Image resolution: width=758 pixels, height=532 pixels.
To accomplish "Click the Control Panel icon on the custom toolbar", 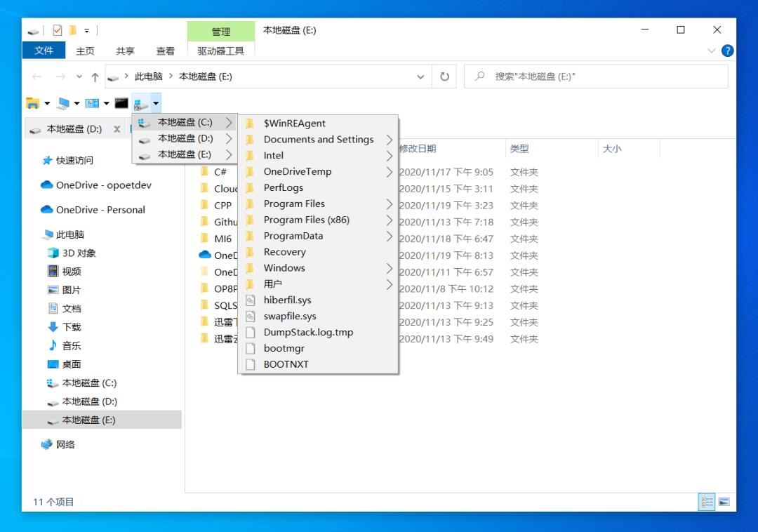I will (91, 102).
